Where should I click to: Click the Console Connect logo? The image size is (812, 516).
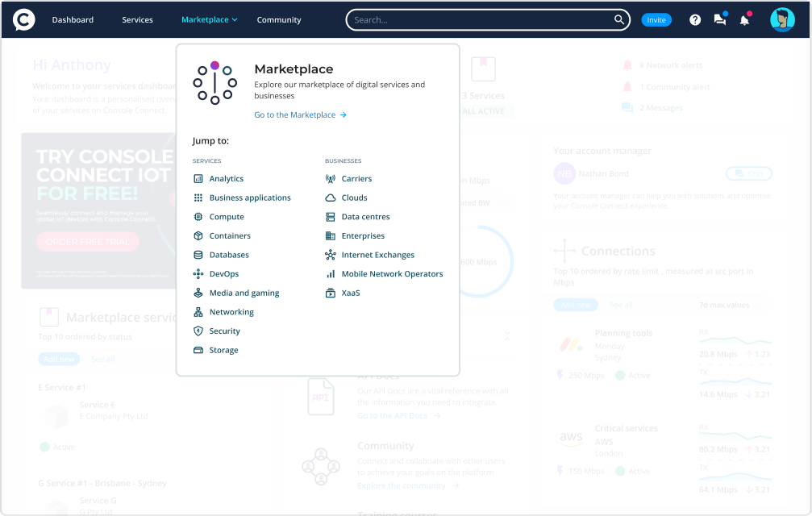coord(24,19)
